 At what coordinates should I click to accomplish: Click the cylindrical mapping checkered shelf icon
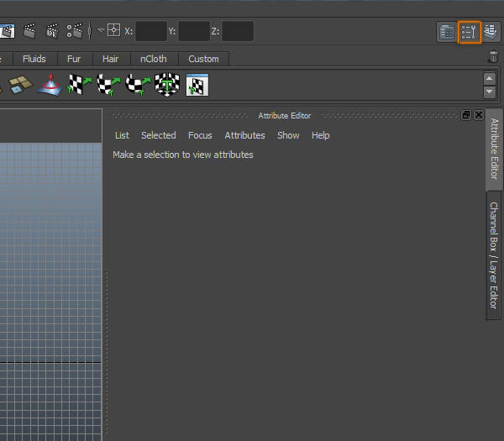coord(109,85)
